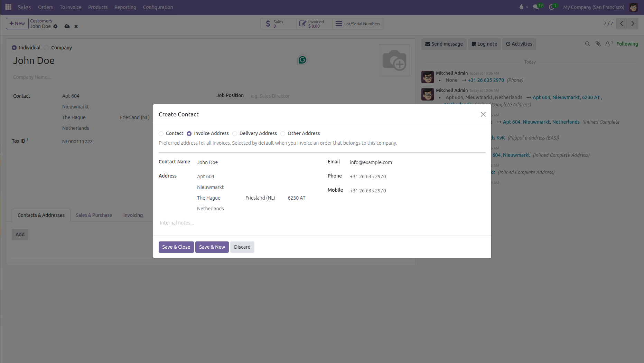Image resolution: width=644 pixels, height=363 pixels.
Task: Click the cloud save record icon
Action: click(67, 26)
